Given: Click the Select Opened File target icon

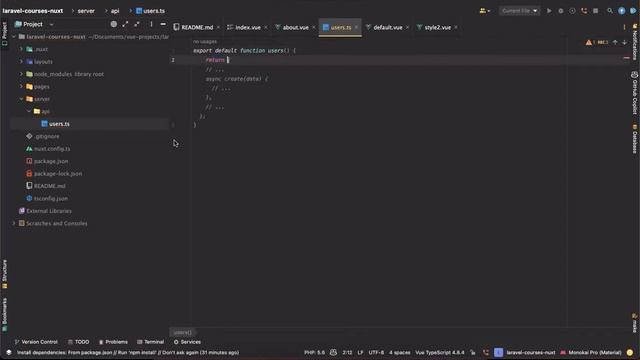Looking at the screenshot, I should (113, 24).
